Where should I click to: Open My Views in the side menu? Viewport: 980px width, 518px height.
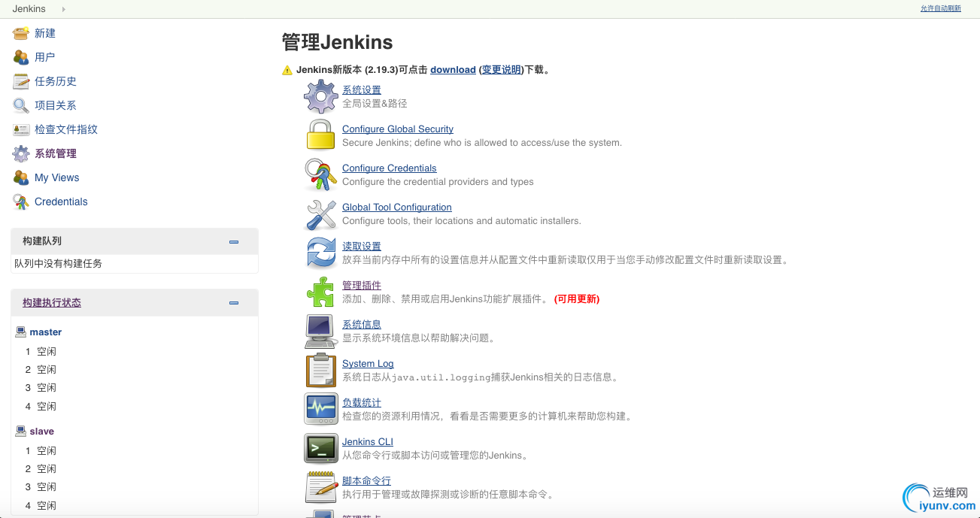pyautogui.click(x=57, y=177)
